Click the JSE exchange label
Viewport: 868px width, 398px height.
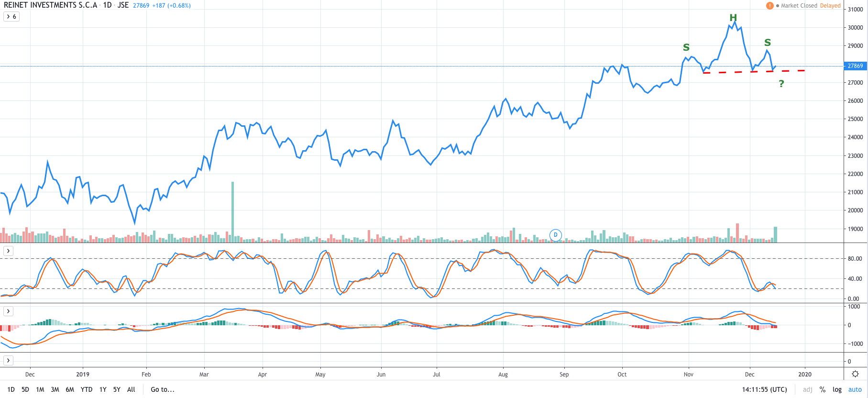123,5
